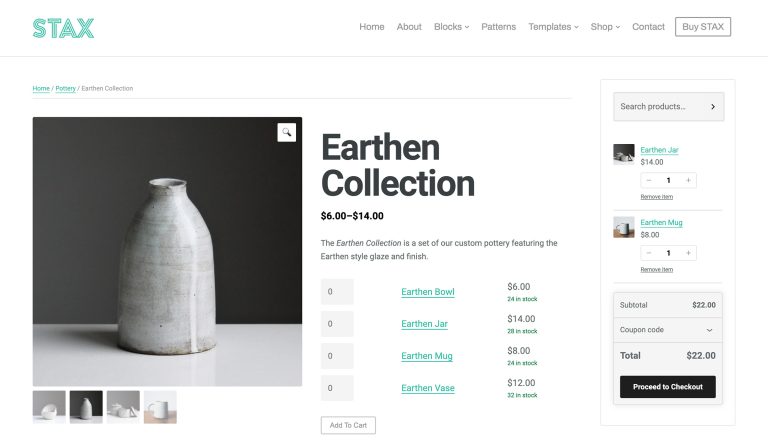Go to the Patterns page
This screenshot has height=448, width=768.
[498, 27]
